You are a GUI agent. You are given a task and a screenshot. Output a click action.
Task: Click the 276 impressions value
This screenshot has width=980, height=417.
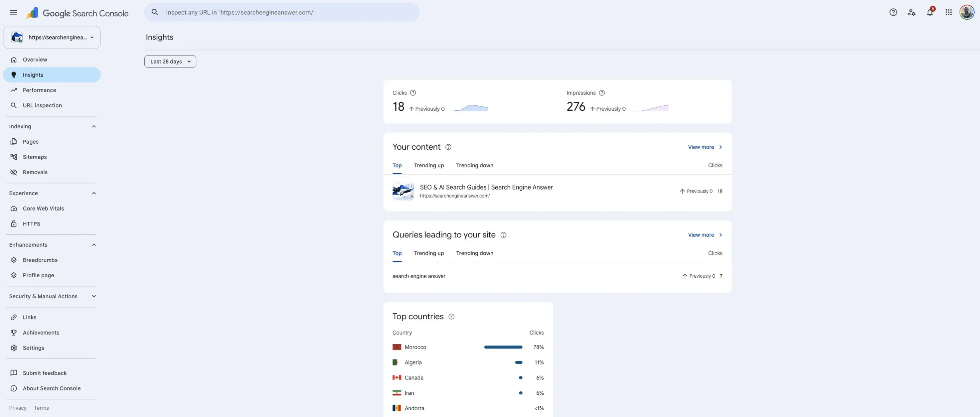pos(576,107)
